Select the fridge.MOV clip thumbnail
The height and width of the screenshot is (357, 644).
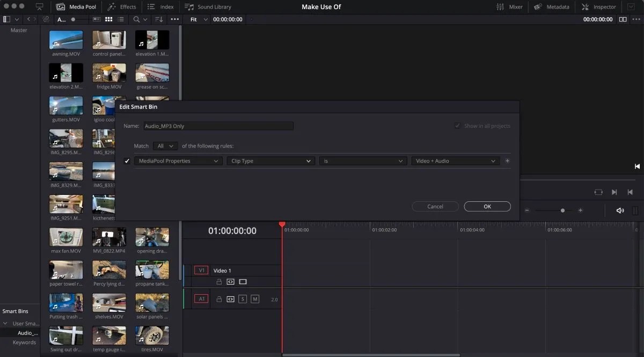tap(109, 73)
